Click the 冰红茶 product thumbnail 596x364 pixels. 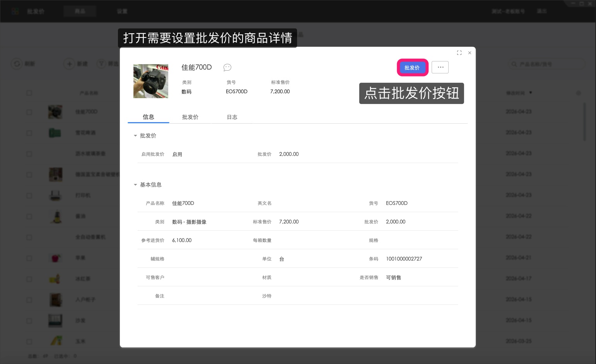coord(55,279)
